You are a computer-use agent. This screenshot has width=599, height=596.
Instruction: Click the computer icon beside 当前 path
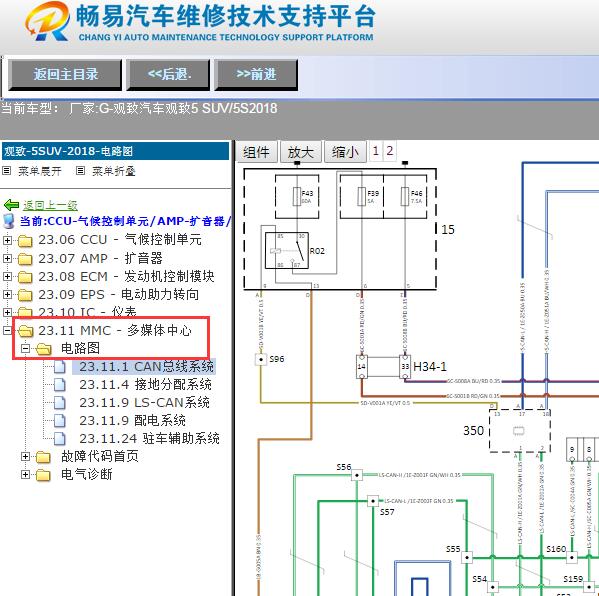[x=8, y=221]
